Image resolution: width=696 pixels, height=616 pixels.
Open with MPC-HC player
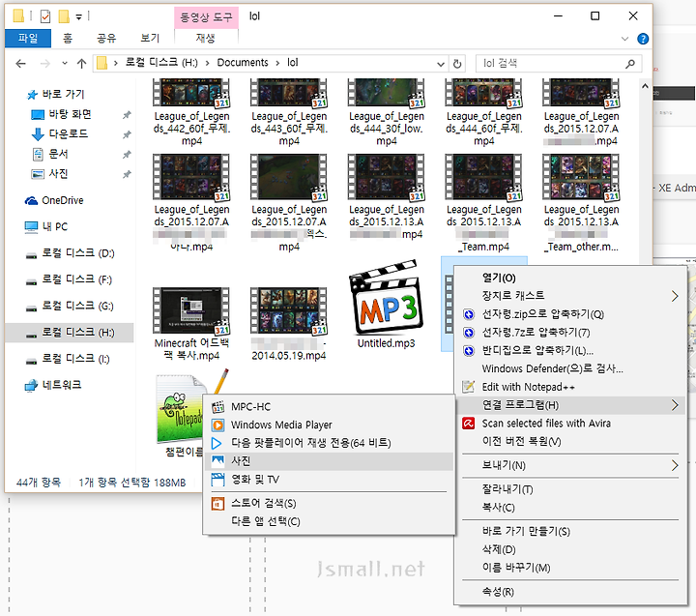coord(329,406)
